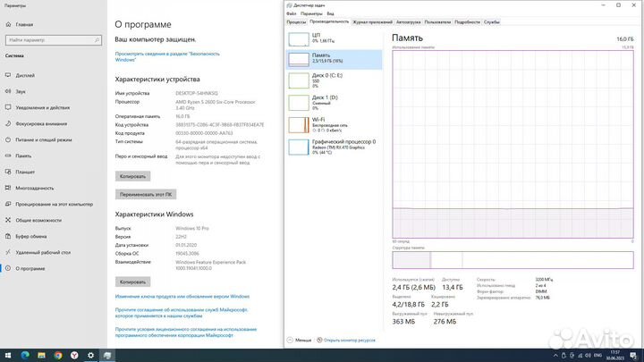Open the notification center icon

pyautogui.click(x=633, y=356)
